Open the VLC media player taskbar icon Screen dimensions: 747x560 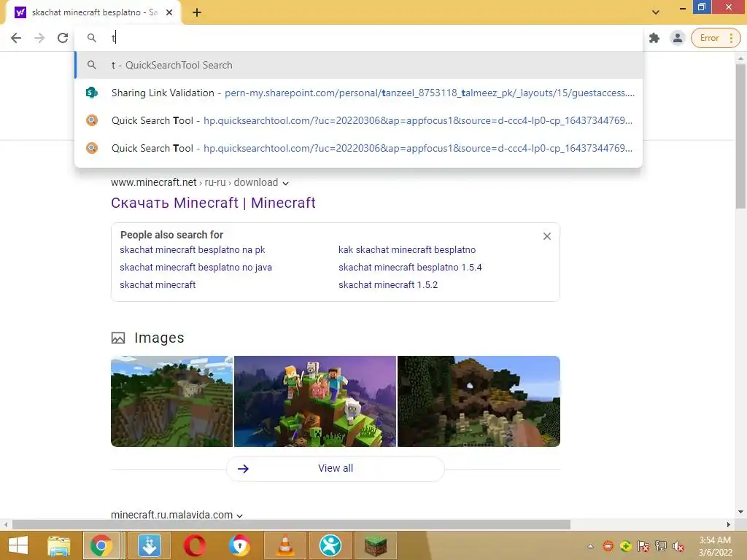285,545
